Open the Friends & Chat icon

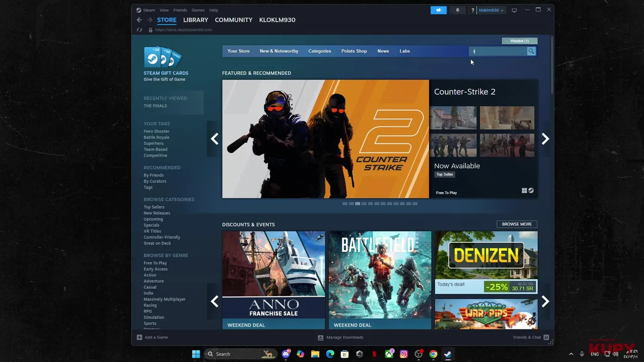pos(546,337)
